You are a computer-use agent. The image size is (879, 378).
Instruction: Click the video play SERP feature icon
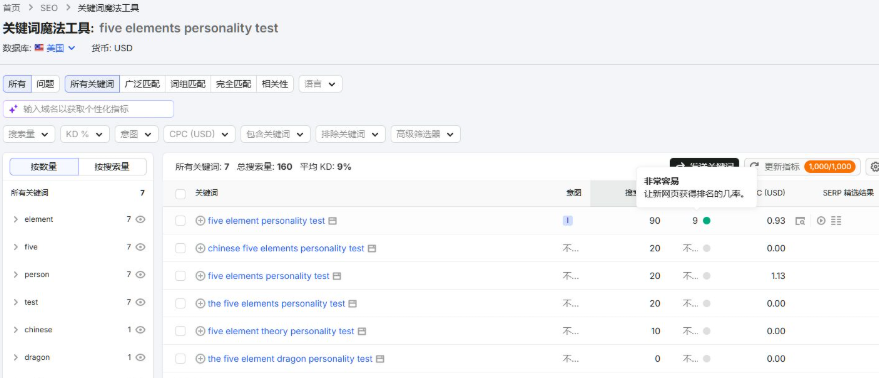tap(821, 221)
